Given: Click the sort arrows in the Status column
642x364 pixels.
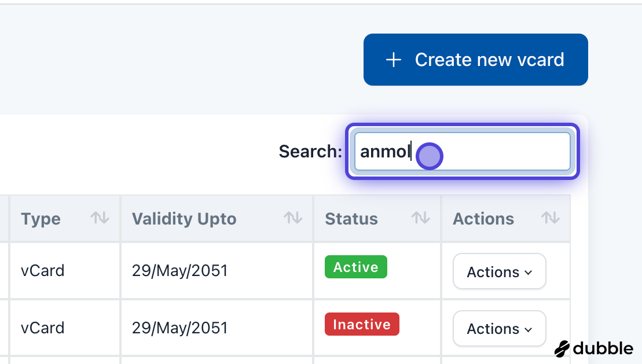Looking at the screenshot, I should [x=420, y=218].
